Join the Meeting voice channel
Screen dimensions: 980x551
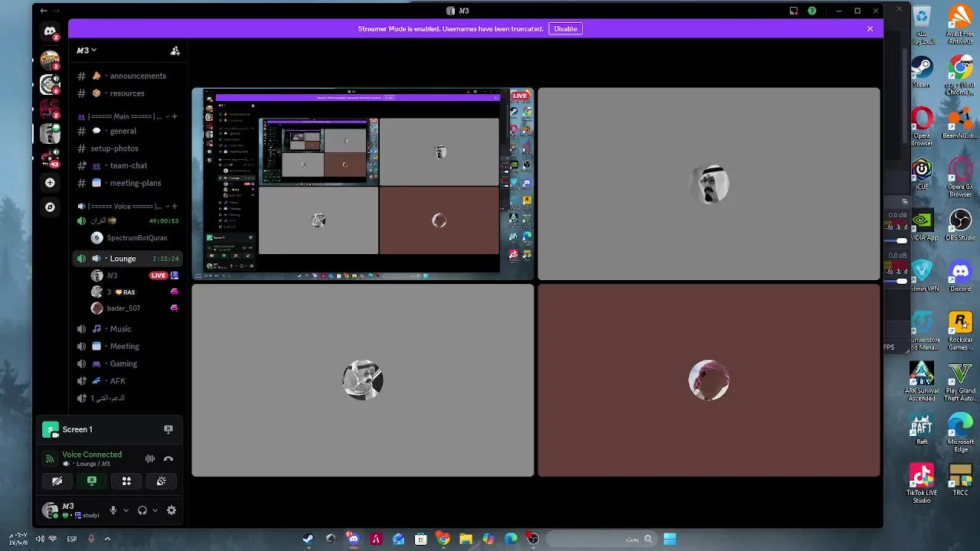pos(128,346)
